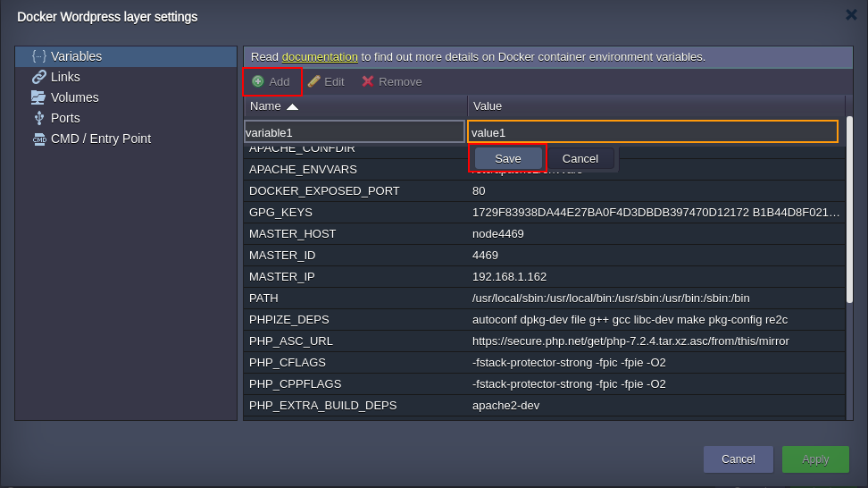Select the PHP_ASC_URL variable name

click(290, 341)
